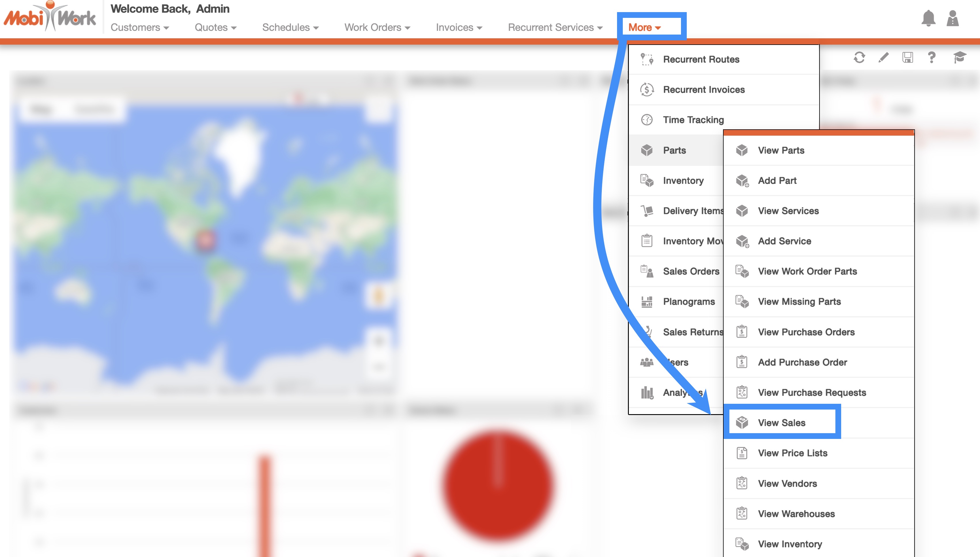Choose Recurrent Routes menu entry
This screenshot has height=557, width=980.
click(x=701, y=59)
